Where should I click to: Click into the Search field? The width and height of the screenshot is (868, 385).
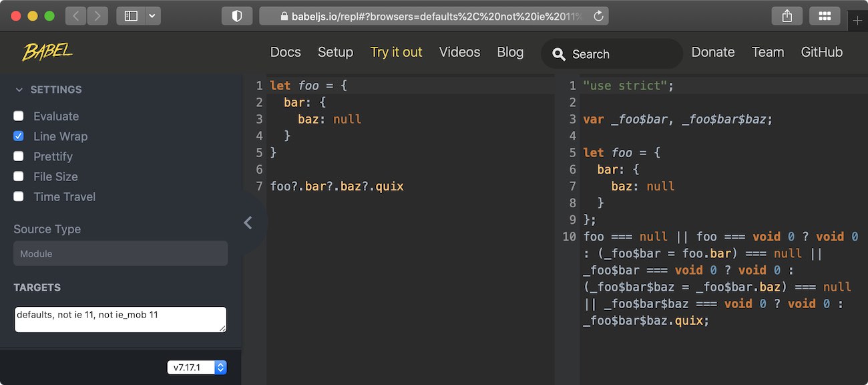pos(612,54)
